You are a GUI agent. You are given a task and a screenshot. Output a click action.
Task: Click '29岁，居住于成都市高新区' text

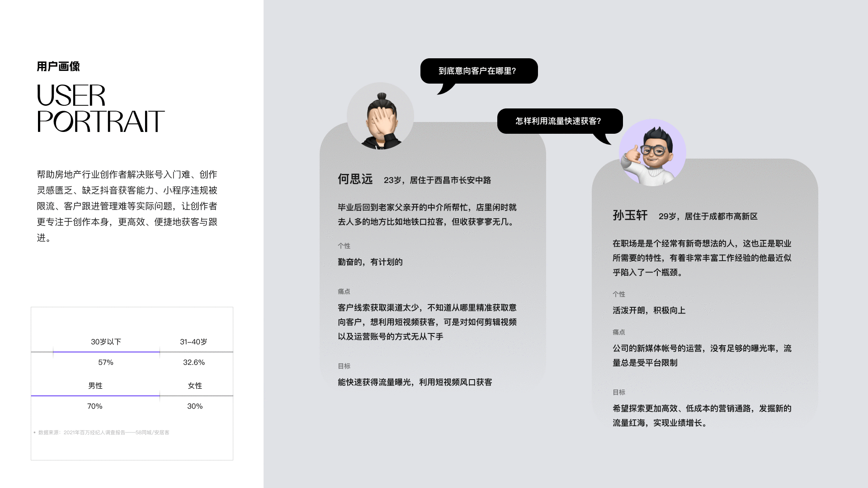click(708, 216)
